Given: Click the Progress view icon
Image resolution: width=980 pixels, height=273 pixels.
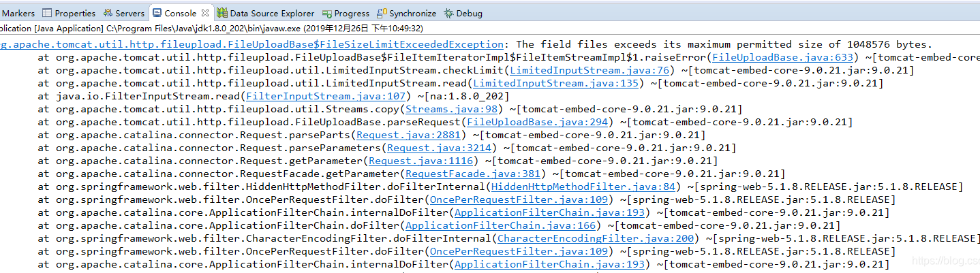Looking at the screenshot, I should pos(327,13).
